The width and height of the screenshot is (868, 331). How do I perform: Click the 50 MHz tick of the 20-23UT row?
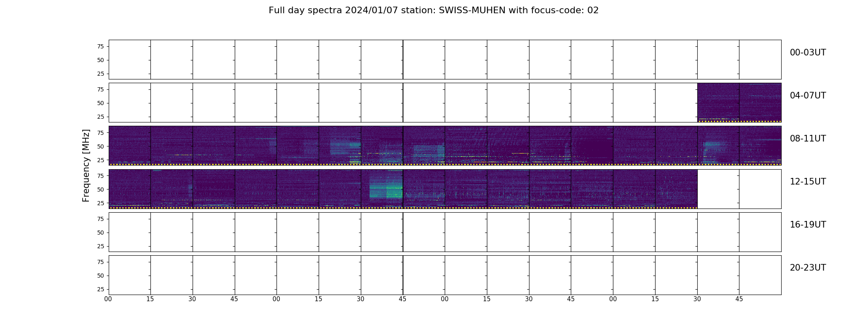[100, 275]
